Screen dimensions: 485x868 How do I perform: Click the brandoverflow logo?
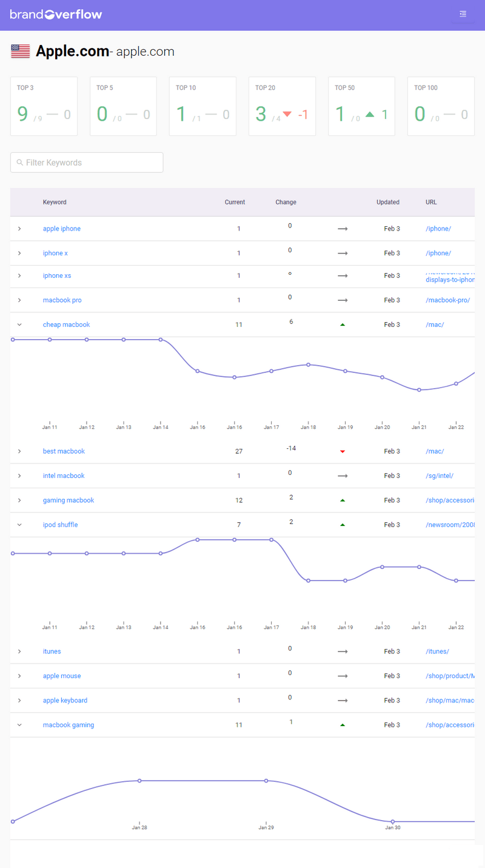(x=56, y=14)
